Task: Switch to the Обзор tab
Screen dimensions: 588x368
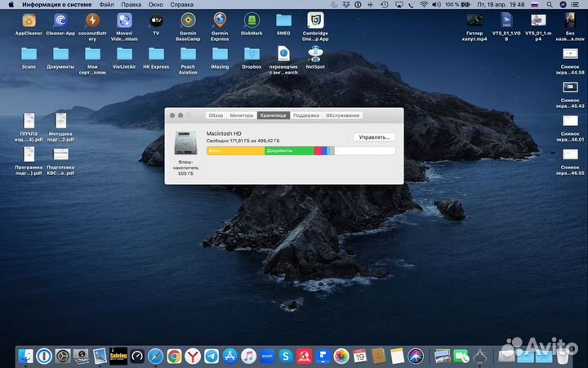Action: (216, 115)
